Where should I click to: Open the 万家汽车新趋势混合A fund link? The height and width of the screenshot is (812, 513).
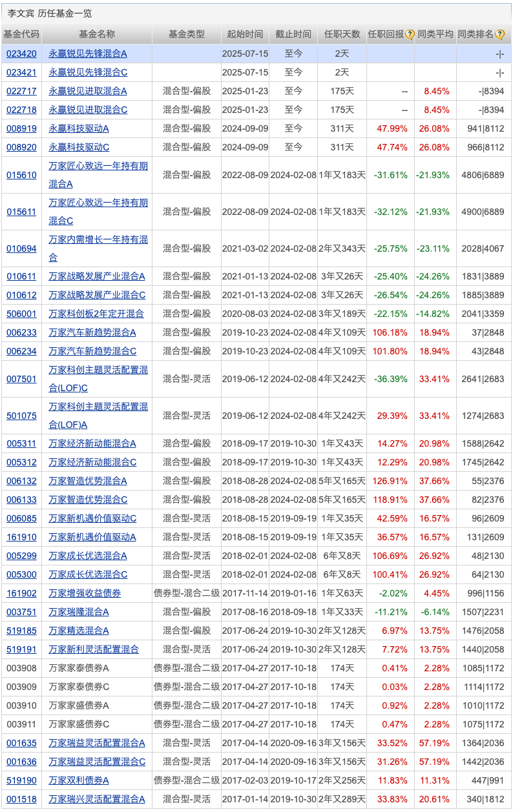92,332
